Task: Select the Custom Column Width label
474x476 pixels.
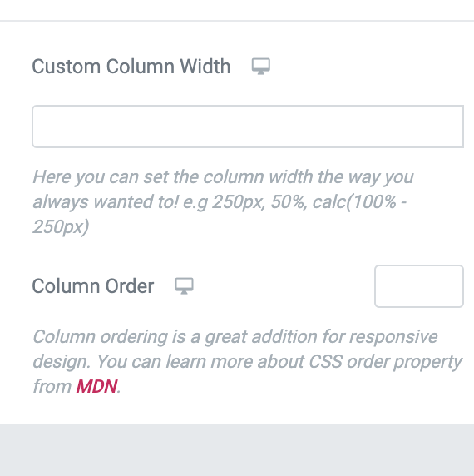Action: (131, 67)
